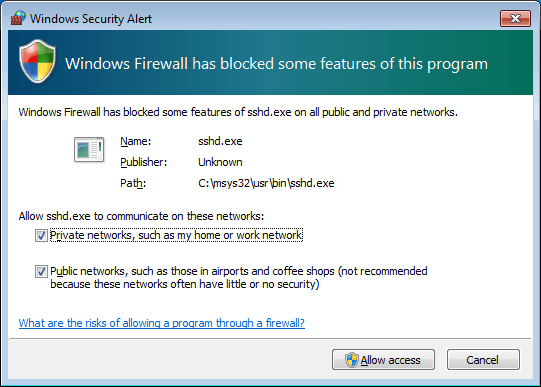This screenshot has width=541, height=387.
Task: Click the large Windows security shield icon
Action: point(38,61)
